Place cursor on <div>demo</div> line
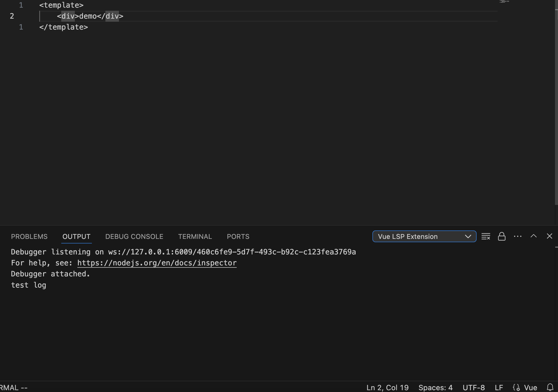The height and width of the screenshot is (392, 558). pyautogui.click(x=90, y=16)
